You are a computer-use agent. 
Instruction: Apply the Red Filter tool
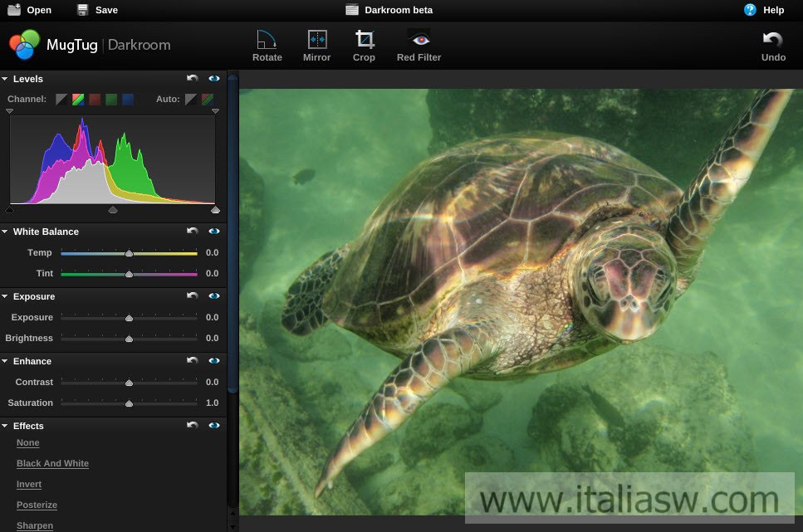pos(419,46)
